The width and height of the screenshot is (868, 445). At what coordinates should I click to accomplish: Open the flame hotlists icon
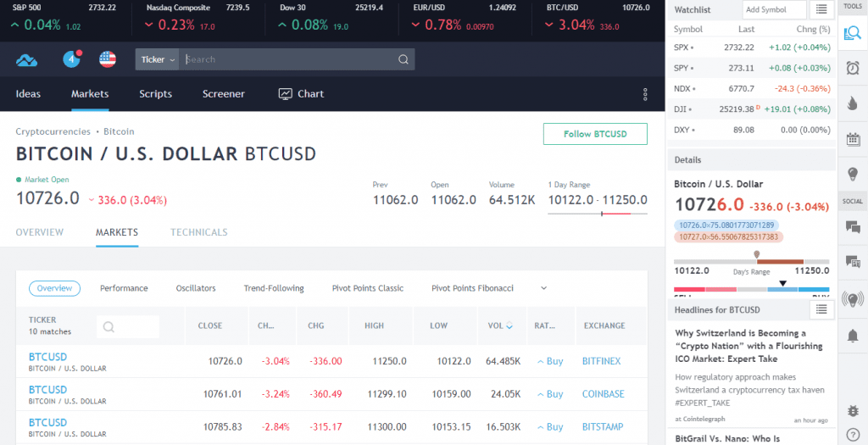853,103
